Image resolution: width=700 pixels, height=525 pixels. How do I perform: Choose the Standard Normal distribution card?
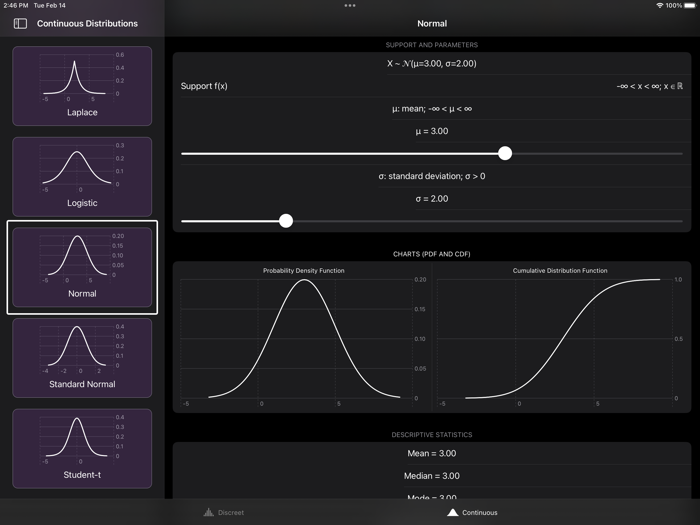(x=82, y=358)
